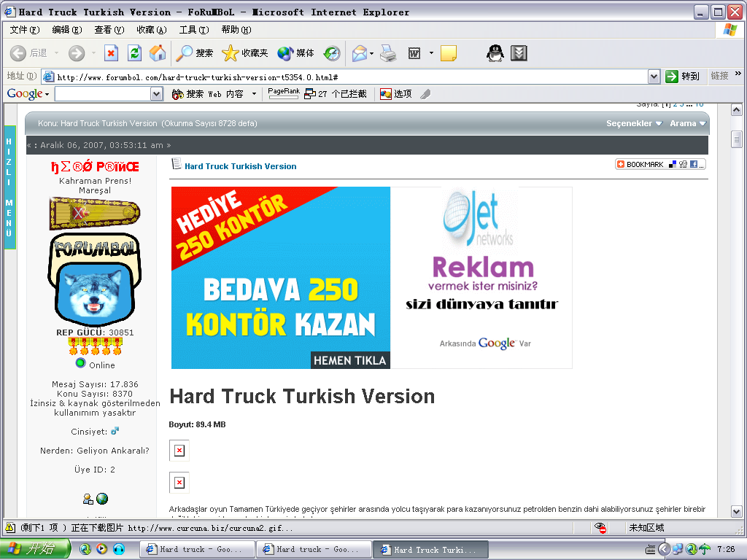Click the Jet Networks Reklam advertisement

tap(481, 278)
